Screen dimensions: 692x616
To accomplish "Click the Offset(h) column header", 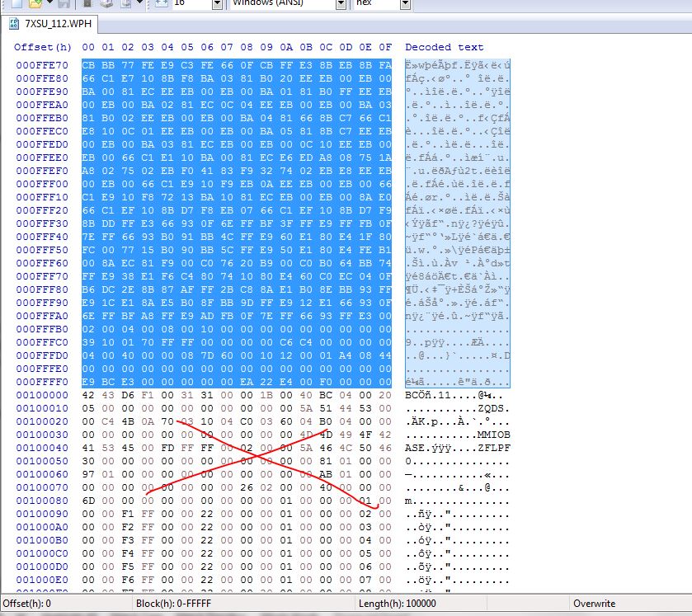I will pos(42,47).
